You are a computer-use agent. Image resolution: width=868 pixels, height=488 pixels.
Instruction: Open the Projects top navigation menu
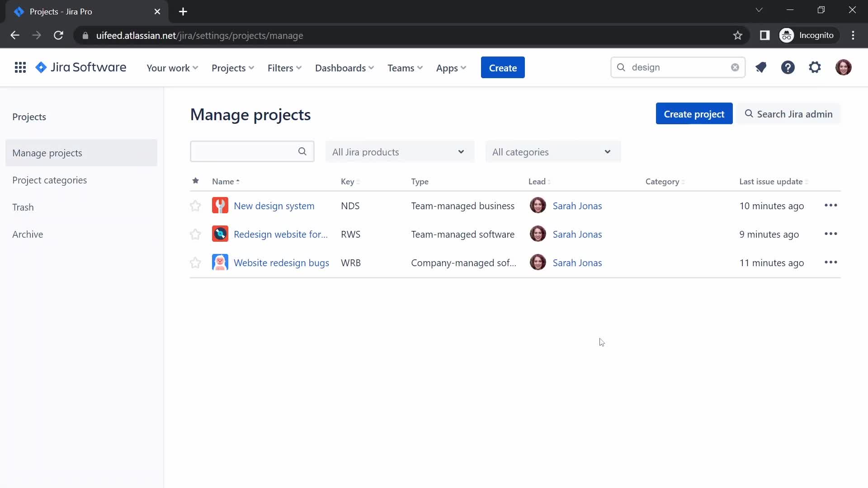pos(233,68)
